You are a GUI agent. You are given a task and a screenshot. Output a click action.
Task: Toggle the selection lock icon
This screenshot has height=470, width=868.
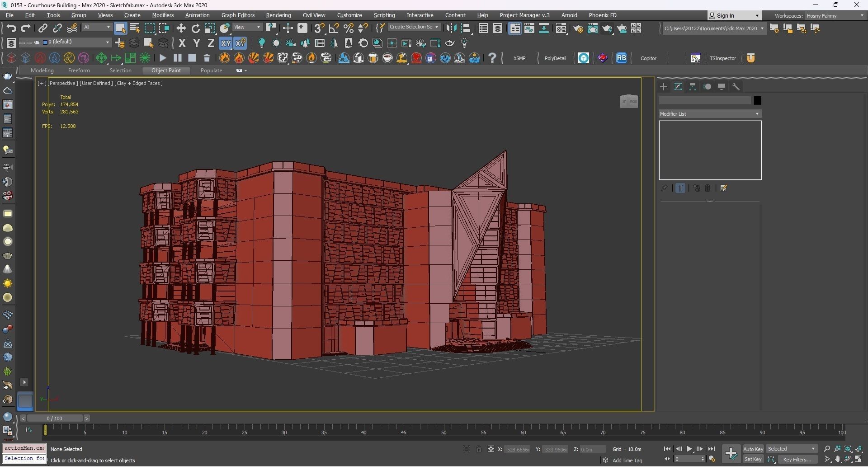tap(478, 449)
